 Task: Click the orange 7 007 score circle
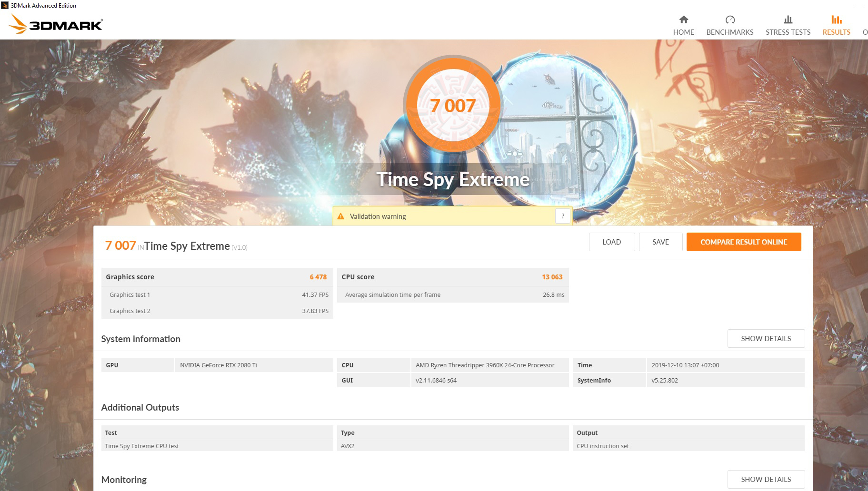click(x=452, y=105)
